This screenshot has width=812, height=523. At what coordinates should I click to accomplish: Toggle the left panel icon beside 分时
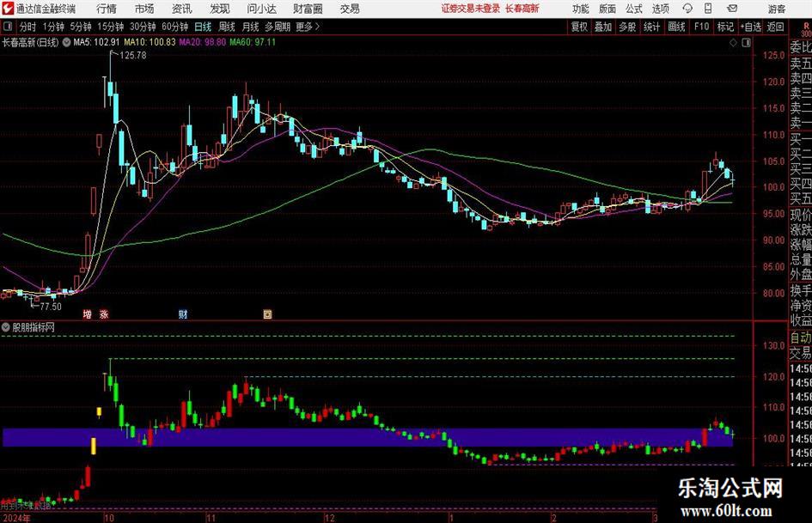8,27
